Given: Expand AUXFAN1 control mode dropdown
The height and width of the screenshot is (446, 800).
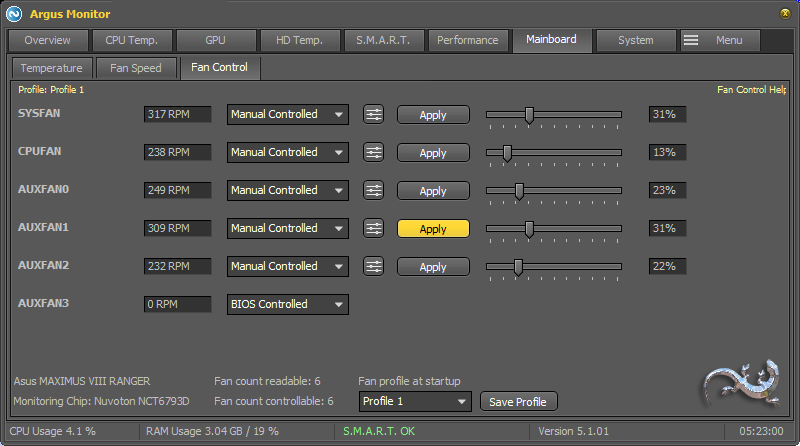Looking at the screenshot, I should [288, 228].
